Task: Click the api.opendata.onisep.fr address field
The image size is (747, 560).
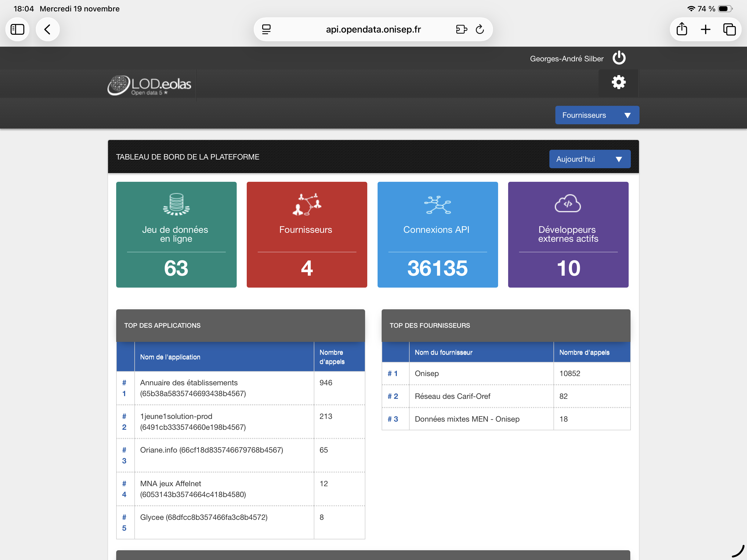Action: (x=373, y=30)
